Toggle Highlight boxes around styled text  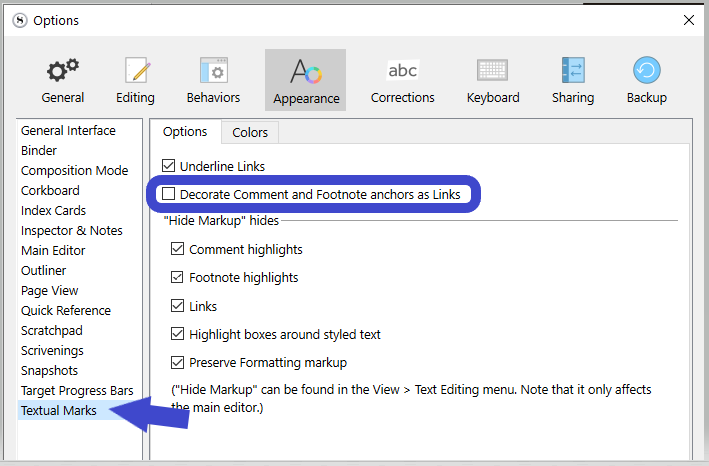[178, 334]
